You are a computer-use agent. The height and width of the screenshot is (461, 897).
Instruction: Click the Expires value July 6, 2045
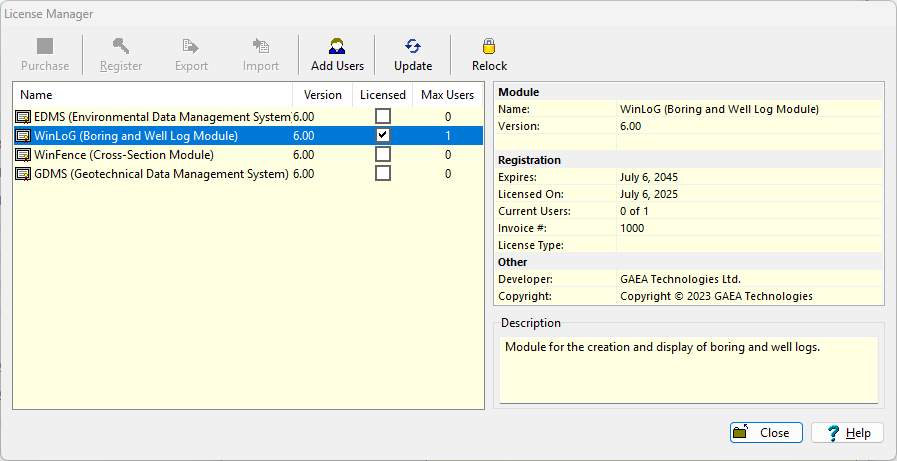(649, 177)
